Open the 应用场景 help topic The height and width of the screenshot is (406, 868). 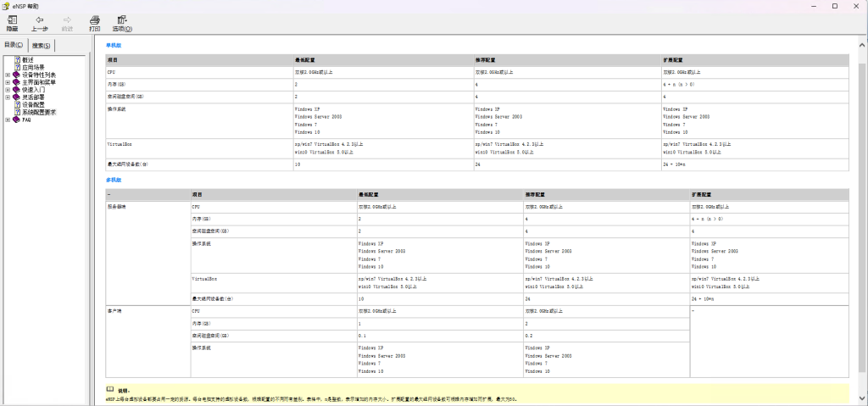(33, 67)
